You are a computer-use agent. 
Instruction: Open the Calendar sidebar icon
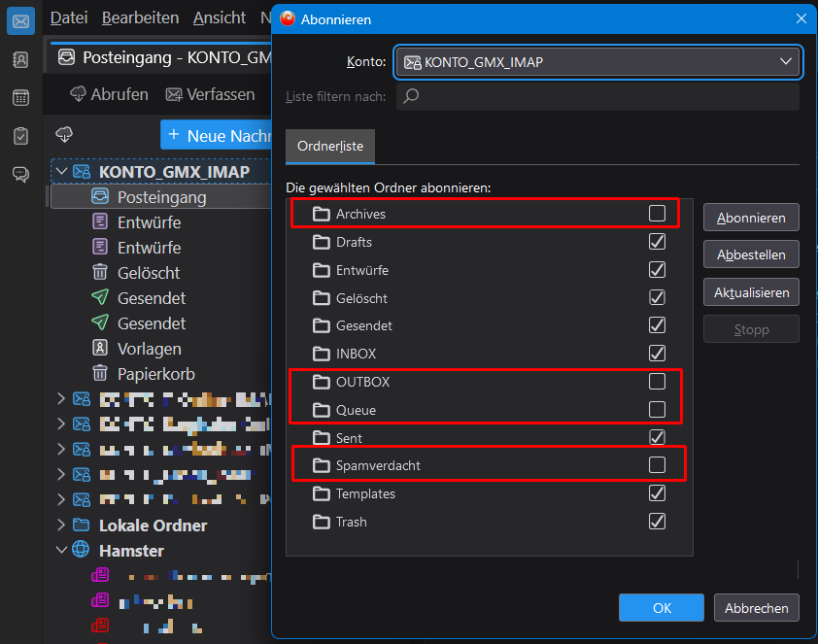(x=20, y=98)
